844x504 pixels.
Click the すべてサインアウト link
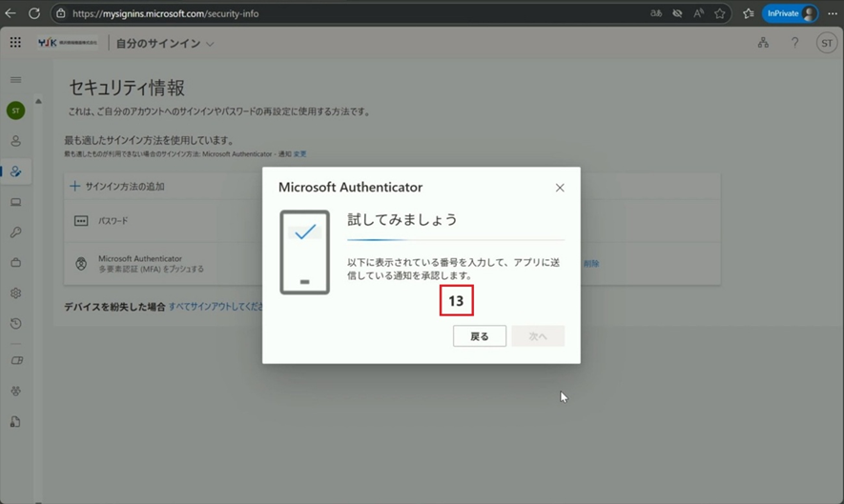coord(215,307)
